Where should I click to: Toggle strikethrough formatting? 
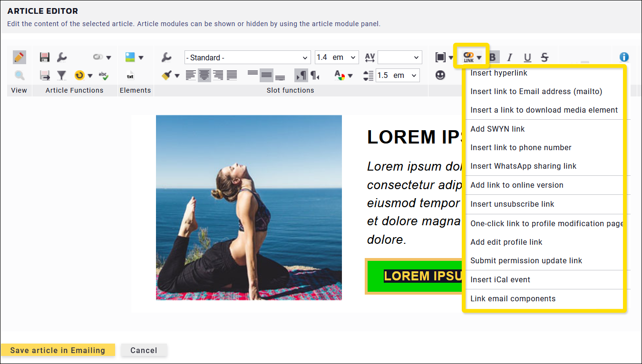545,57
